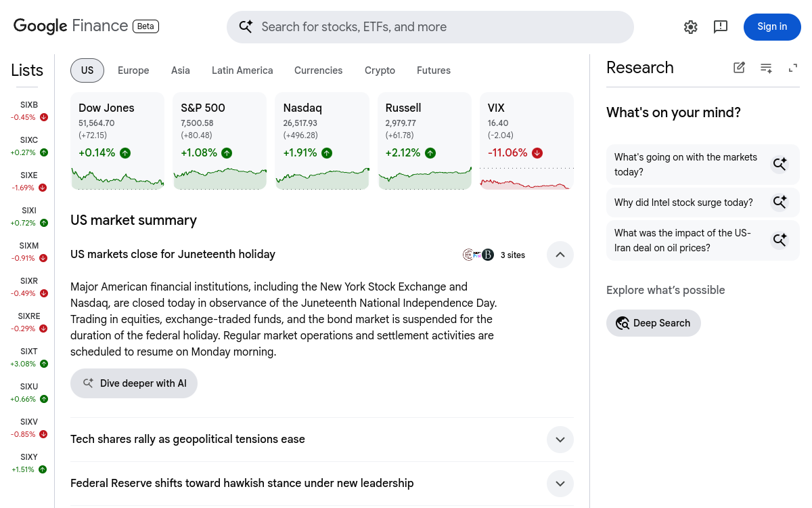This screenshot has height=508, width=812.
Task: Click the new research note edit icon
Action: click(739, 68)
